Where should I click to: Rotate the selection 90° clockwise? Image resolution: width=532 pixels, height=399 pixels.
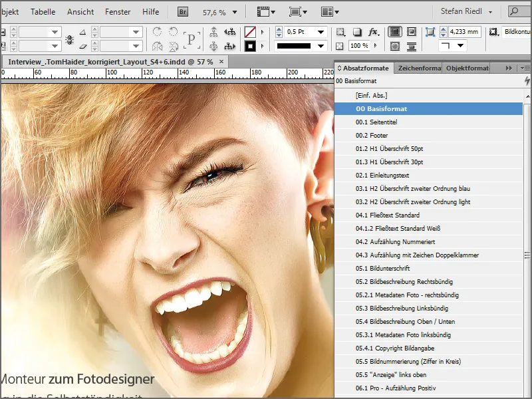click(157, 32)
